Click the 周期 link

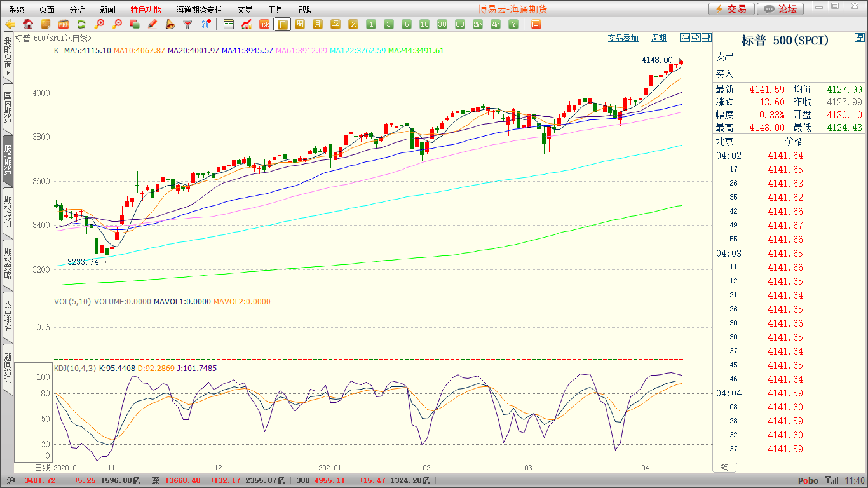[x=659, y=38]
